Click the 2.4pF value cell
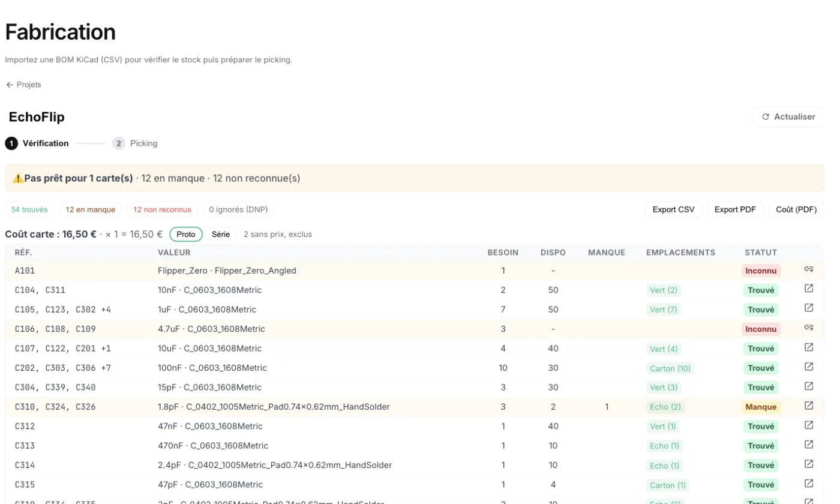840x504 pixels. click(275, 465)
